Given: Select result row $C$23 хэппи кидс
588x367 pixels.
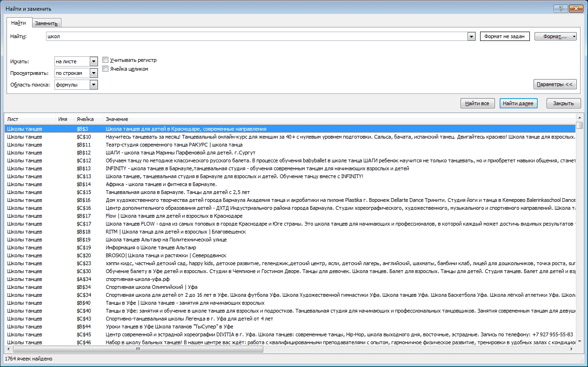Looking at the screenshot, I should click(290, 263).
